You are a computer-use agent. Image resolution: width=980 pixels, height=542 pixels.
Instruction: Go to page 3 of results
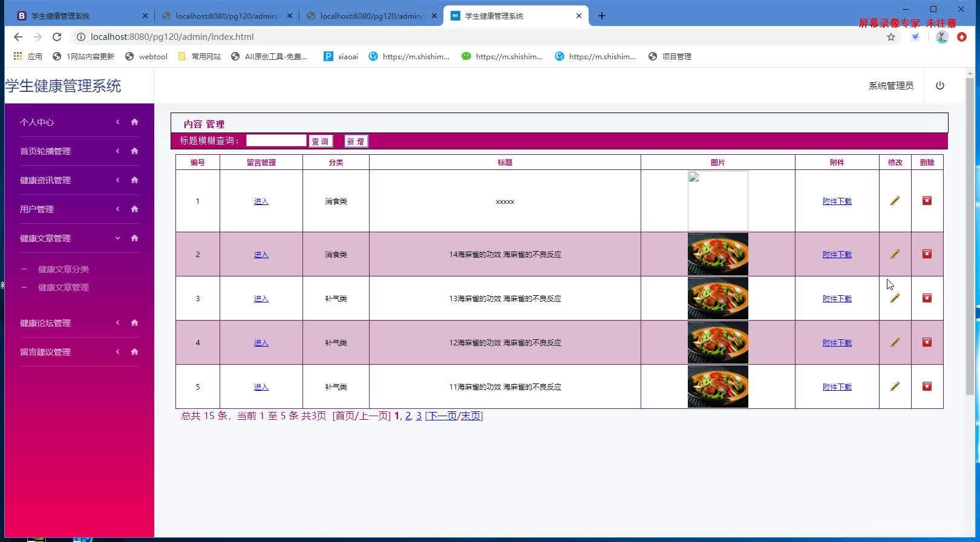tap(419, 416)
